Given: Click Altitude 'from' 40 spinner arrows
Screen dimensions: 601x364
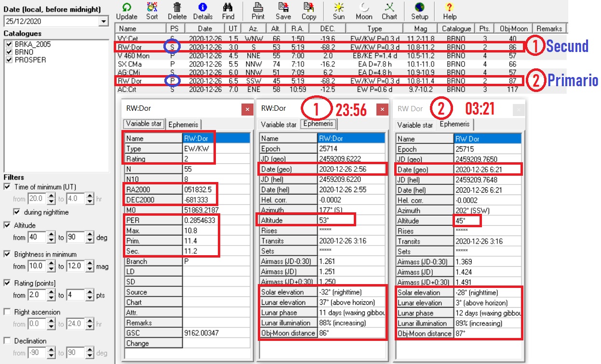Looking at the screenshot, I should 52,237.
